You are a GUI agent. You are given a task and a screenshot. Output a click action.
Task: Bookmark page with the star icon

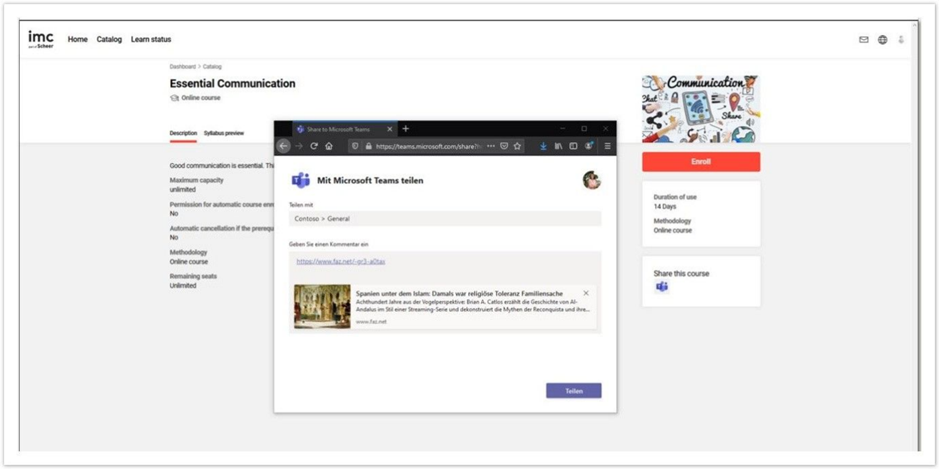click(517, 146)
